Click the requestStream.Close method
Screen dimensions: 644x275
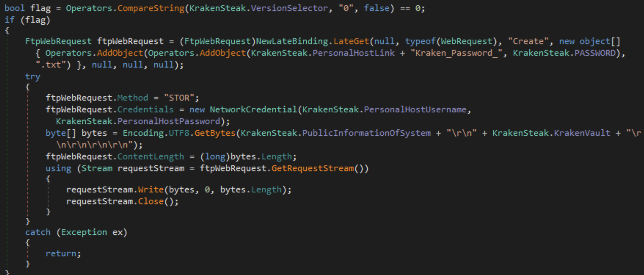point(151,201)
